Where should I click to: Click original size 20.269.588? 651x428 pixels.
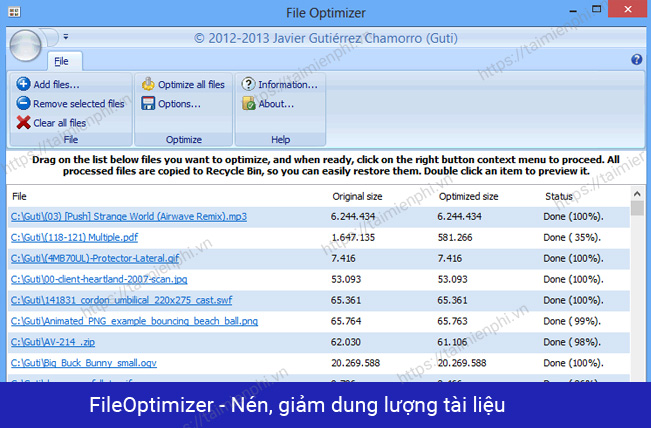point(355,363)
